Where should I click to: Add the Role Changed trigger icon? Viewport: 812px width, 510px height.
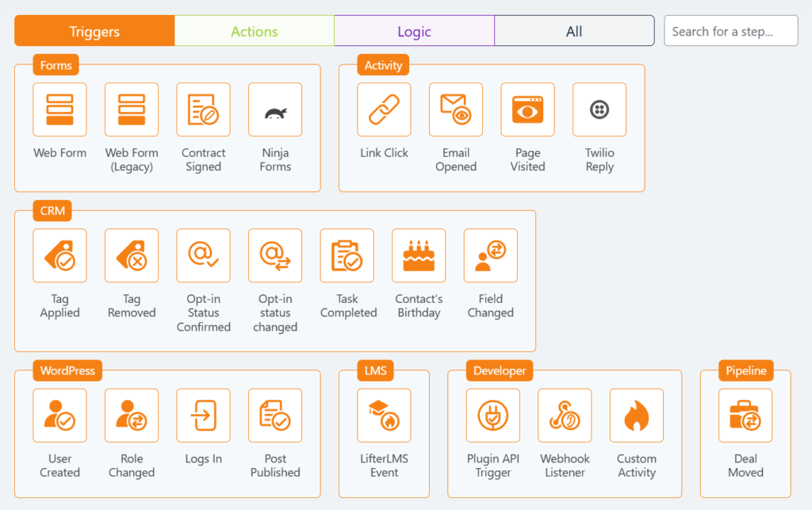(x=132, y=416)
